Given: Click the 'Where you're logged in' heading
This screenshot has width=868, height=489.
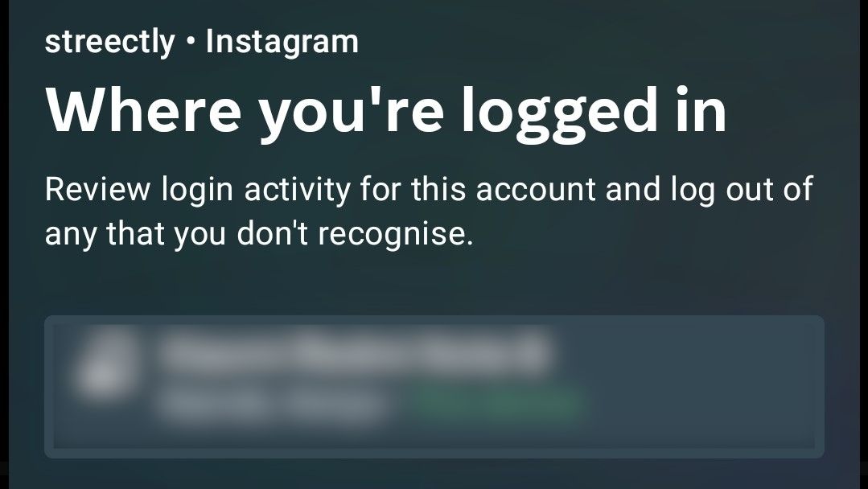Looking at the screenshot, I should click(386, 113).
